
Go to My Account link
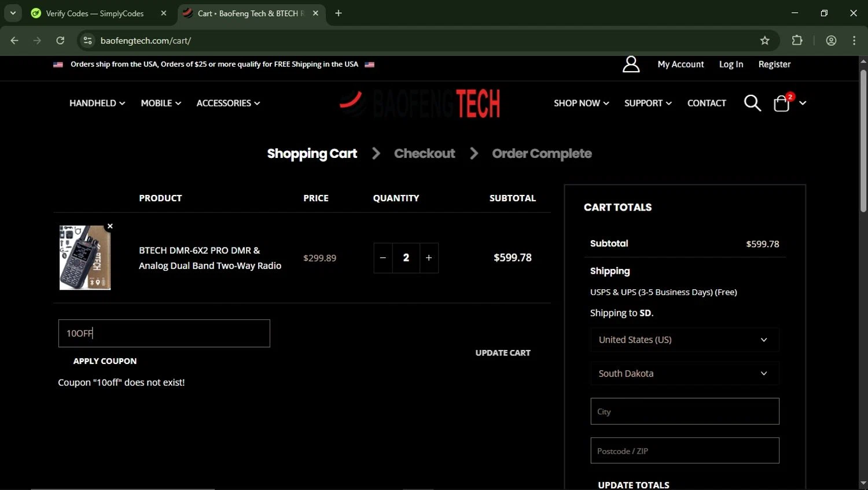pos(681,64)
